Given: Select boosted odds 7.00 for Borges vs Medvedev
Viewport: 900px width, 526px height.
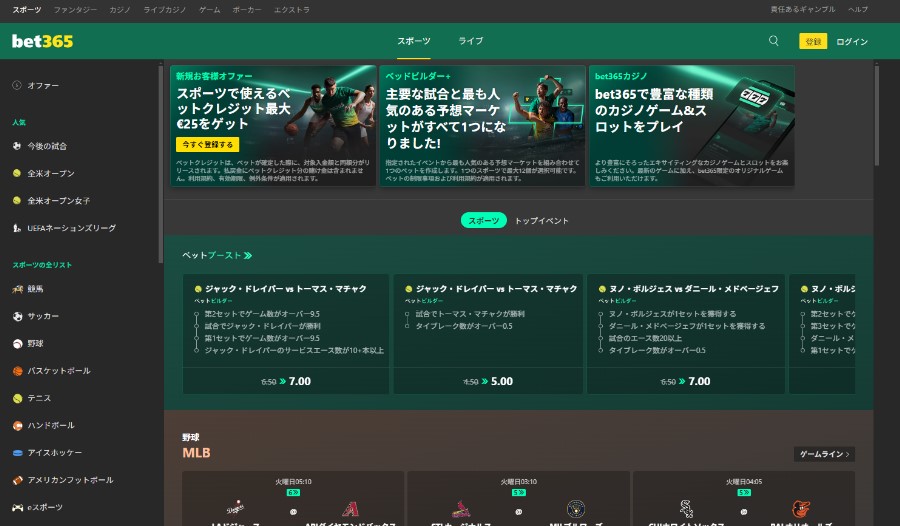Looking at the screenshot, I should [685, 381].
